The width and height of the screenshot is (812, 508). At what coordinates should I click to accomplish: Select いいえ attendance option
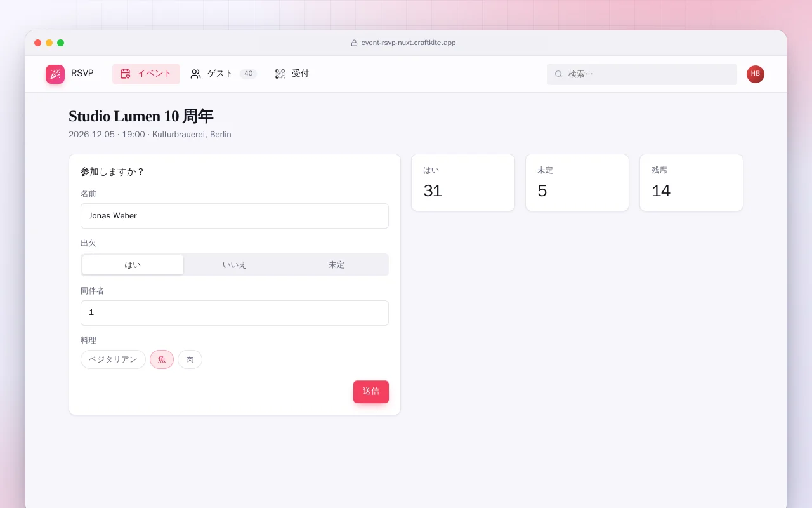point(234,265)
